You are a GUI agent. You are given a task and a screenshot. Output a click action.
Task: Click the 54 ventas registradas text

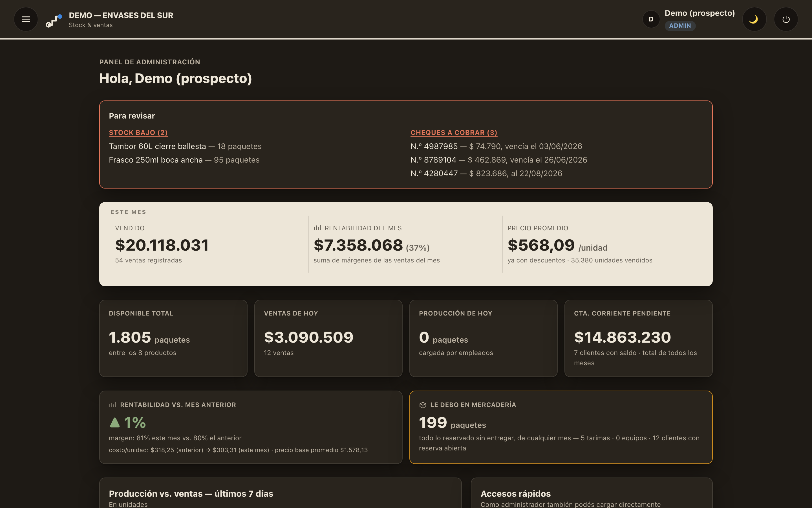click(x=148, y=260)
